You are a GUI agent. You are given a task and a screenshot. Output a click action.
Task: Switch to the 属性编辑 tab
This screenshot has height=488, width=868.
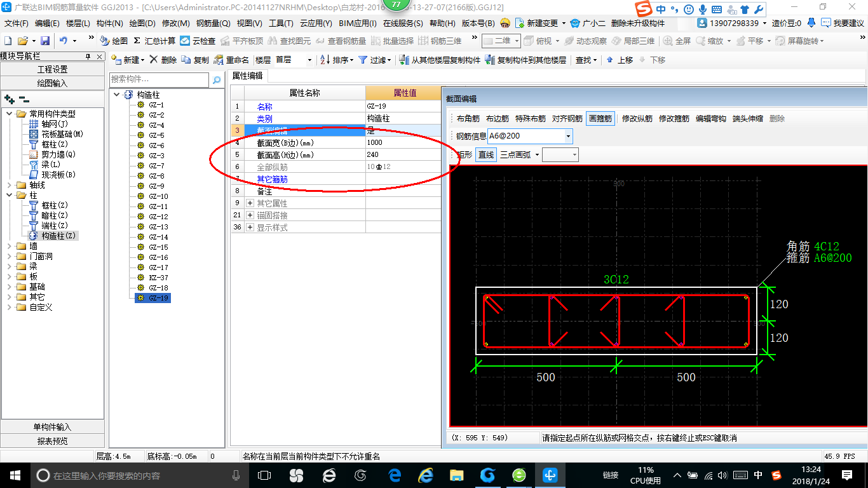[x=248, y=76]
